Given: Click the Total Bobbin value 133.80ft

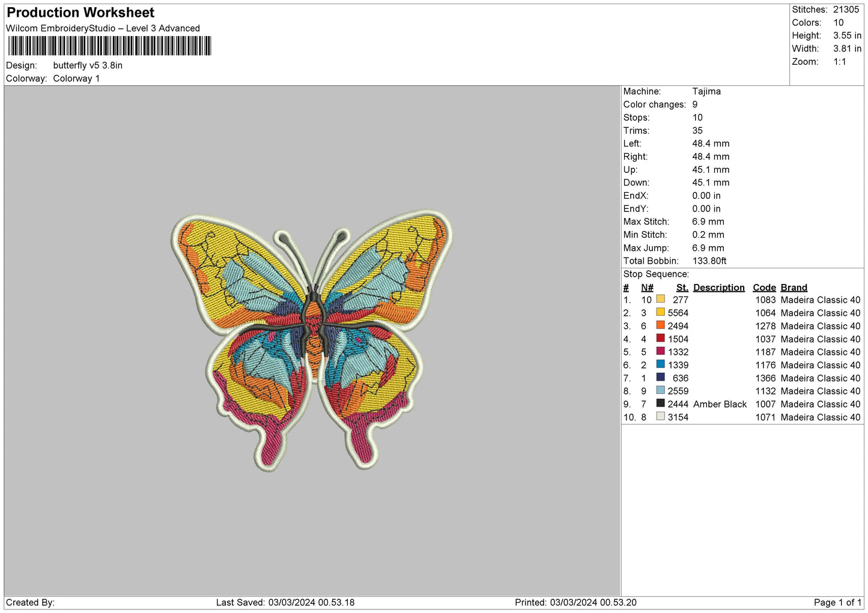Looking at the screenshot, I should point(709,261).
